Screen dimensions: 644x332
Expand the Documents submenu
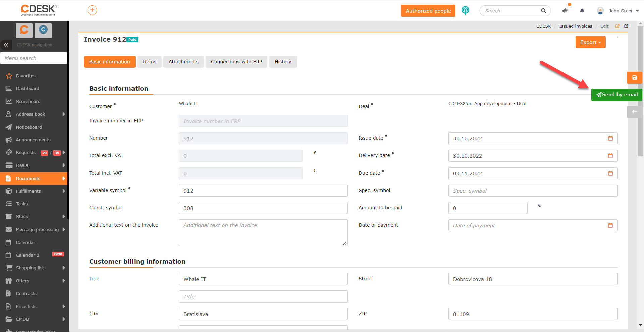click(x=64, y=179)
